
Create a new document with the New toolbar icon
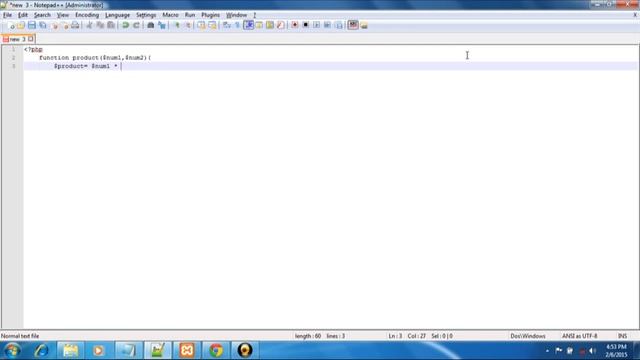point(11,25)
